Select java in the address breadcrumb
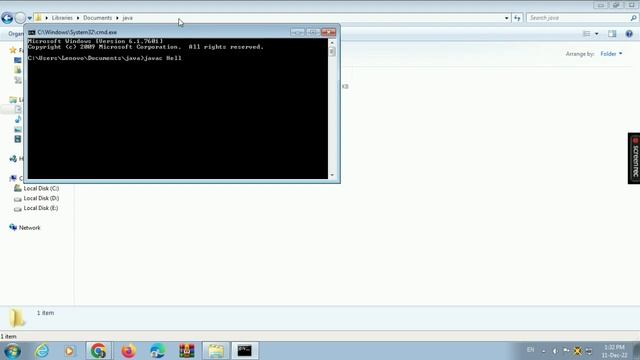640x360 pixels. coord(127,18)
